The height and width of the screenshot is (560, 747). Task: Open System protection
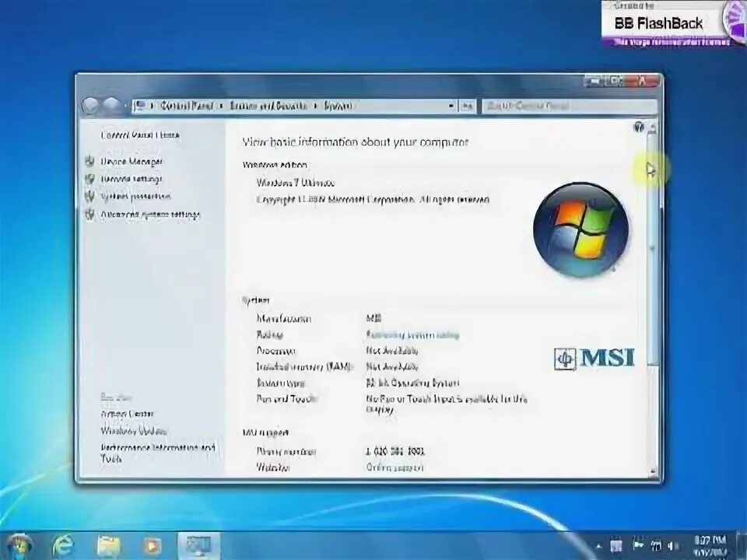point(135,196)
